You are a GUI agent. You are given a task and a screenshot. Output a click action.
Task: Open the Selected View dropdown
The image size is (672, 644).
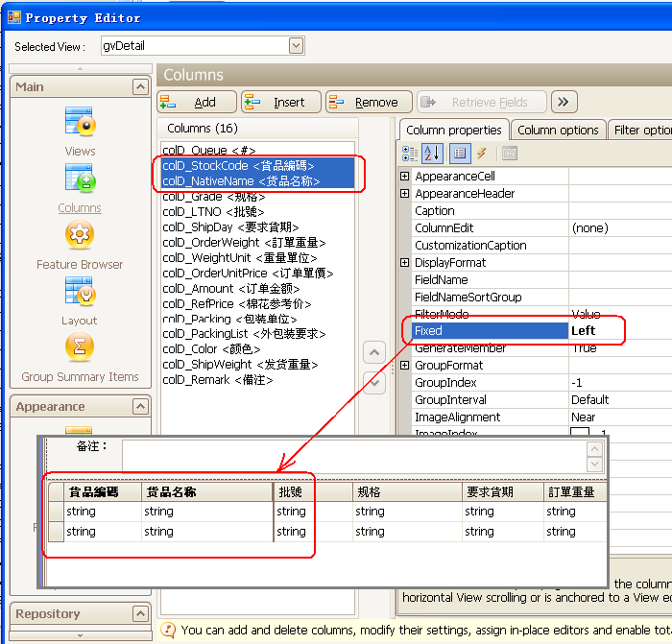[296, 46]
